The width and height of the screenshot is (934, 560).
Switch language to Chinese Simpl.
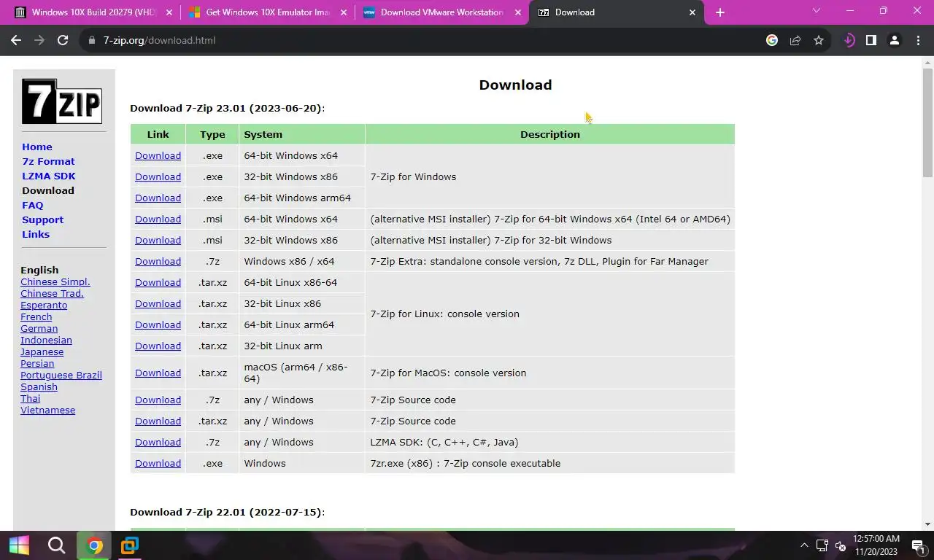[55, 281]
